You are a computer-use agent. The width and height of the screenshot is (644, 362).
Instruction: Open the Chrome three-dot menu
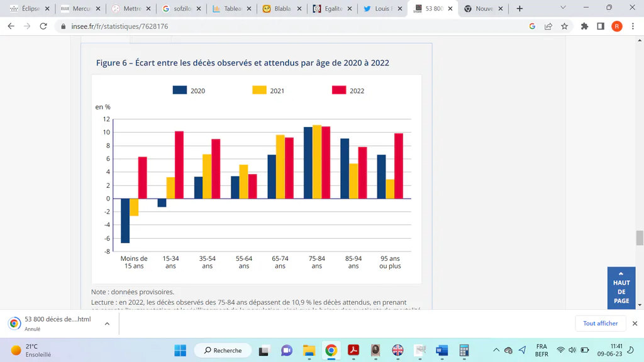(633, 26)
